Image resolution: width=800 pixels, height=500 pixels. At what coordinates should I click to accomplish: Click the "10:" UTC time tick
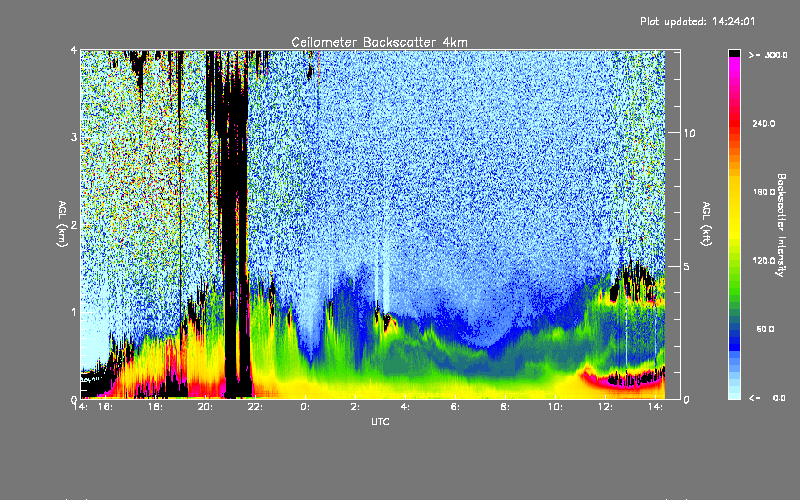point(555,407)
